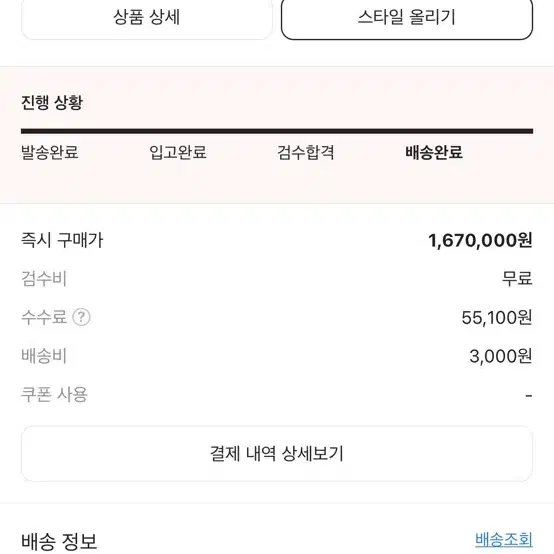
Task: Tap the 배송 정보 section heading
Action: tap(59, 541)
